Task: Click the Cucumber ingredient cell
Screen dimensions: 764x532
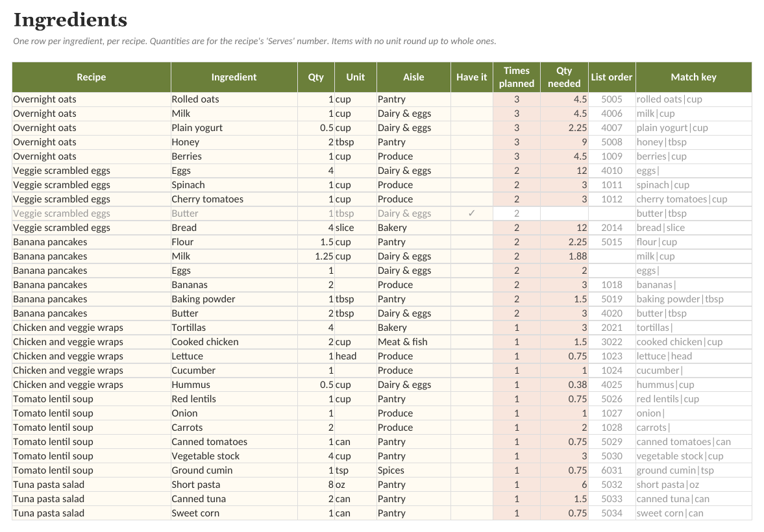Action: point(234,370)
